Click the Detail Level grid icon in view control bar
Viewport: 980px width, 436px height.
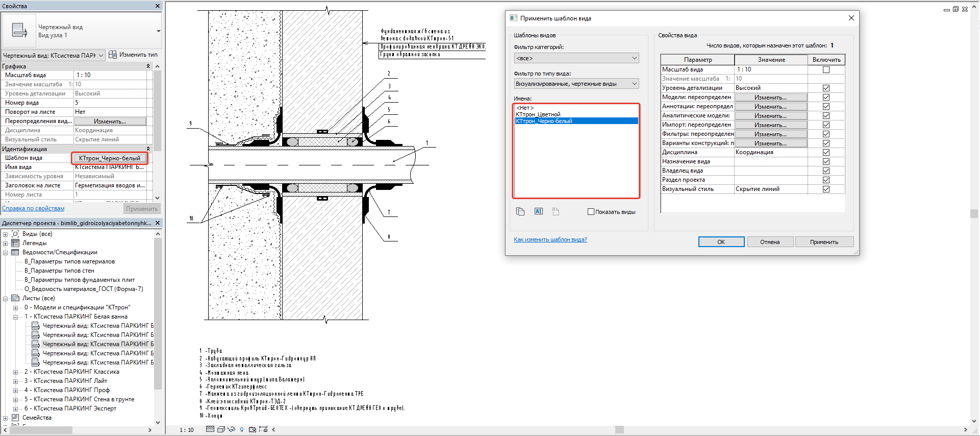[210, 429]
